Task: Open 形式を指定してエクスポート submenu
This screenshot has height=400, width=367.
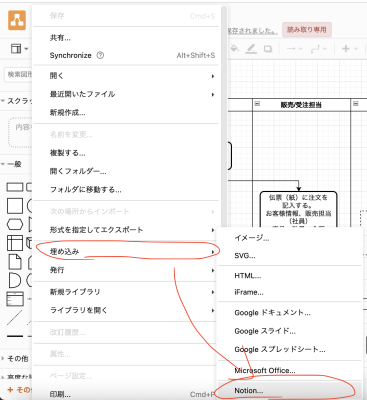Action: coord(127,230)
